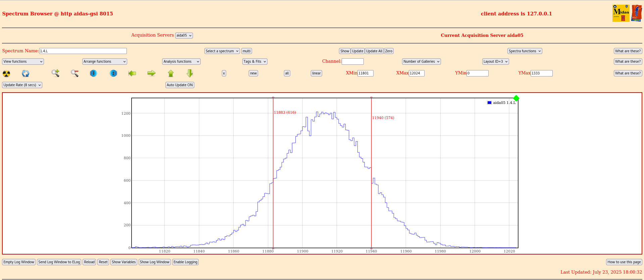Toggle the linear scale button
Viewport: 644px width, 280px height.
click(x=316, y=73)
